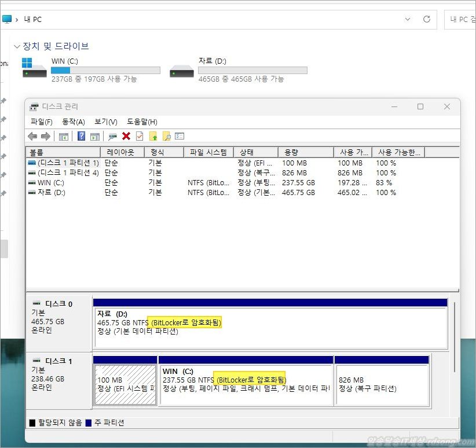Click the connect drive icon in toolbar
476x448 pixels.
point(112,136)
